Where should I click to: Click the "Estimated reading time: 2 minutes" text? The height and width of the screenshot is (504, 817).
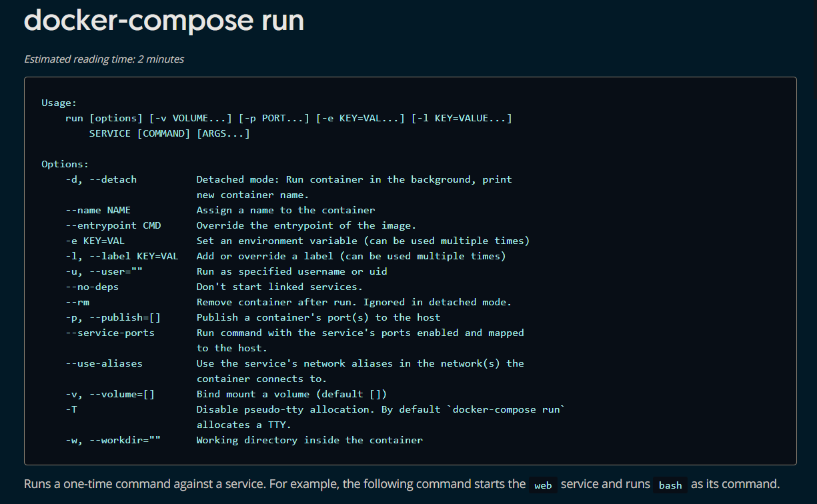[x=104, y=59]
